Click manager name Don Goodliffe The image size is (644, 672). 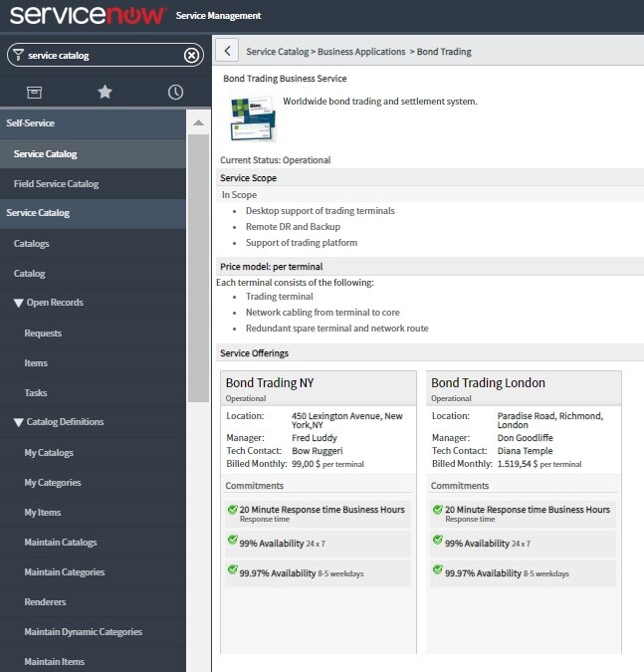(x=525, y=438)
